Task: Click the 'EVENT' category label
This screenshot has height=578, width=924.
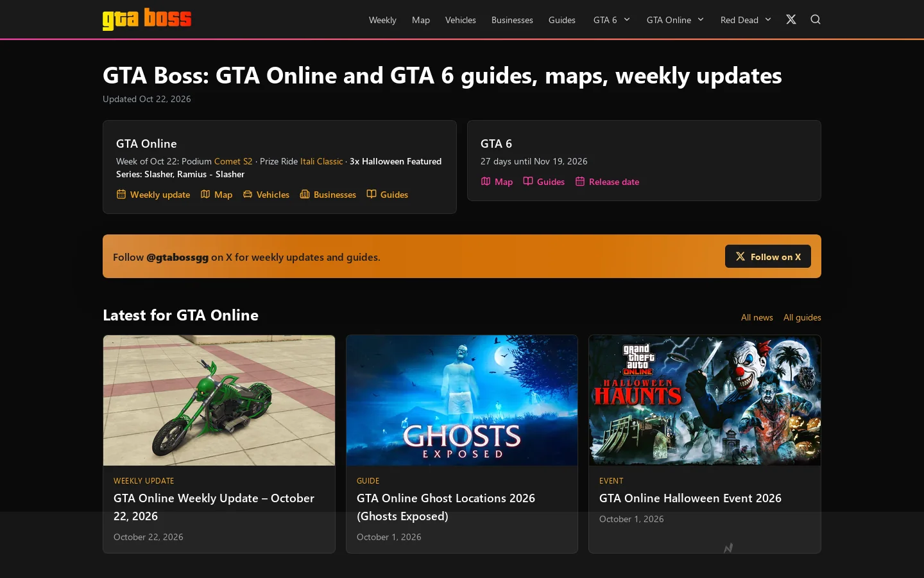Action: pyautogui.click(x=612, y=481)
